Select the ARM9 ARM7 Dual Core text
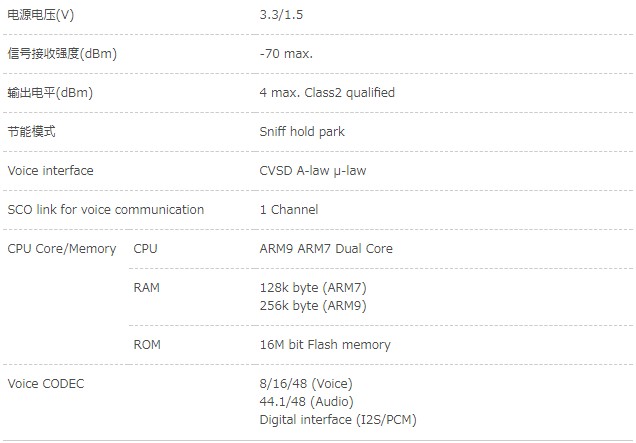The height and width of the screenshot is (443, 636). click(326, 248)
